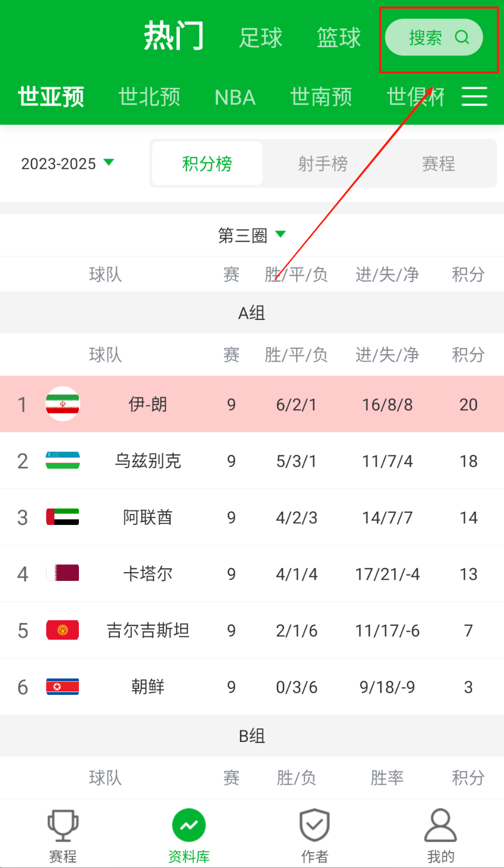504x868 pixels.
Task: Select the 积分榜 tab
Action: click(207, 163)
